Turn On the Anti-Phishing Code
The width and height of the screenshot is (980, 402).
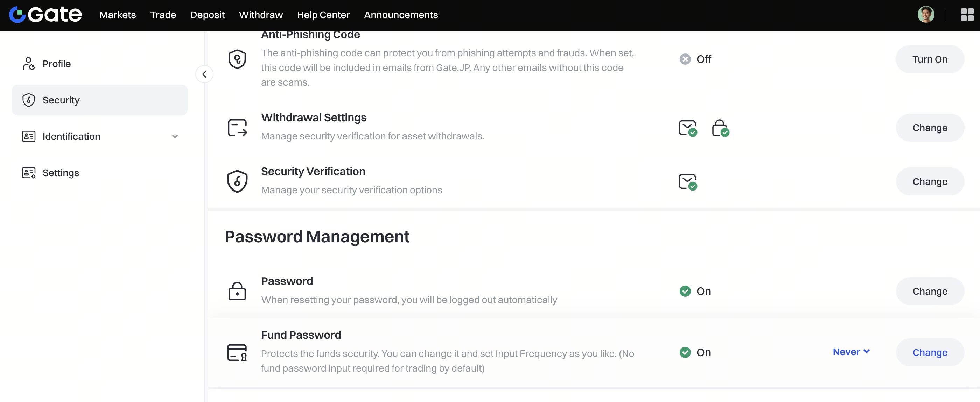(929, 59)
